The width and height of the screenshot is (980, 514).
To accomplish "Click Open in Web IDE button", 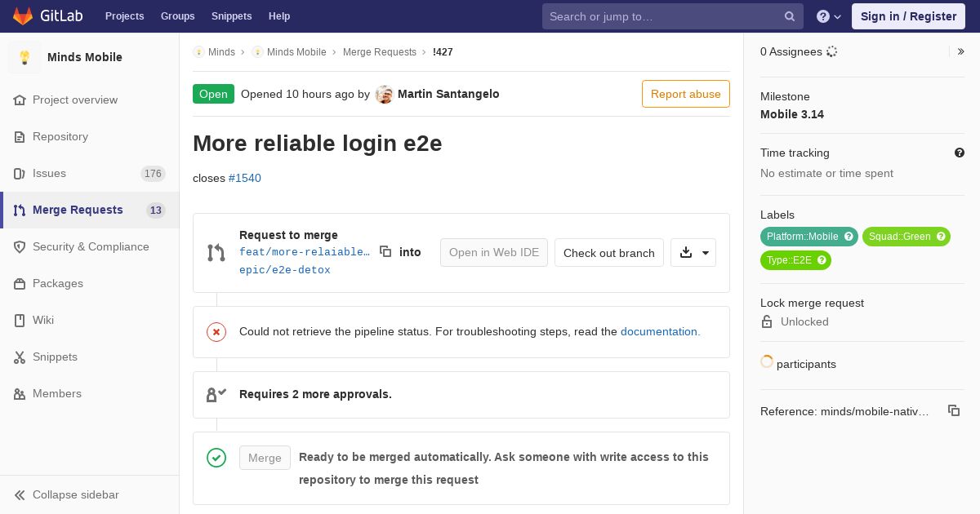I will (494, 252).
